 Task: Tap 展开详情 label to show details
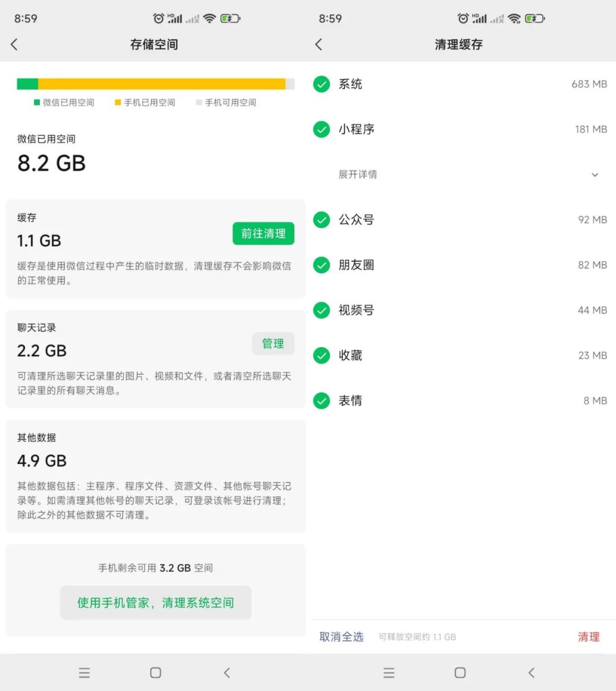[x=358, y=174]
